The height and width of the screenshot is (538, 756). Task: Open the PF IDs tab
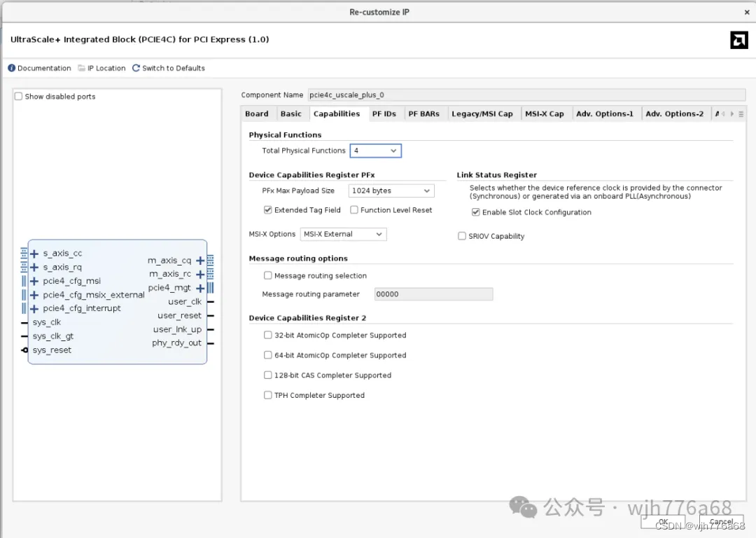click(x=384, y=114)
